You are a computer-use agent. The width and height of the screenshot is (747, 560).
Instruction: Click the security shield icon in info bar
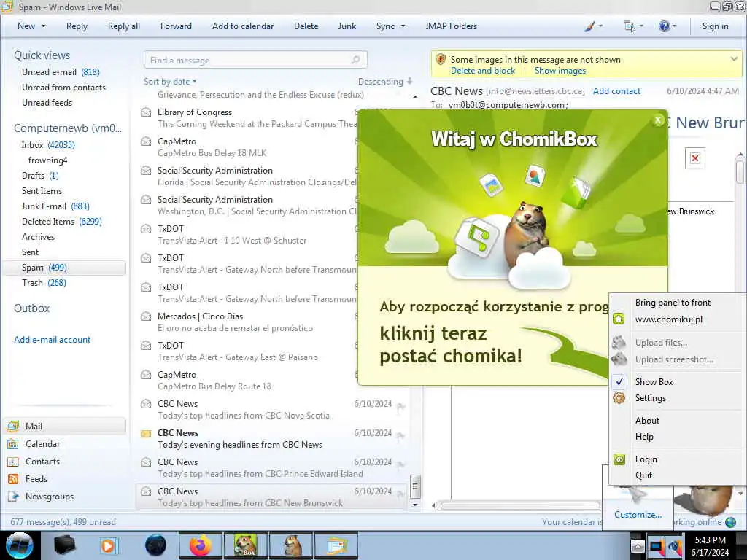point(441,60)
